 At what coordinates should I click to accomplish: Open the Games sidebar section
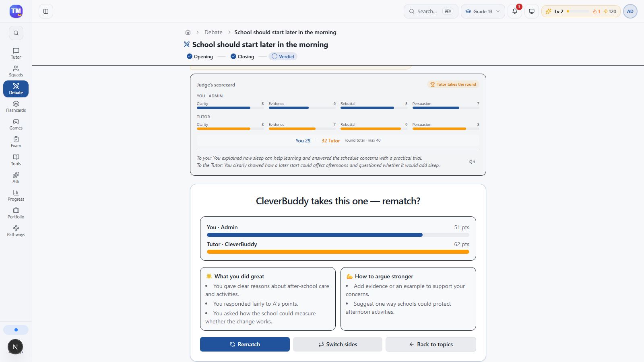point(16,124)
